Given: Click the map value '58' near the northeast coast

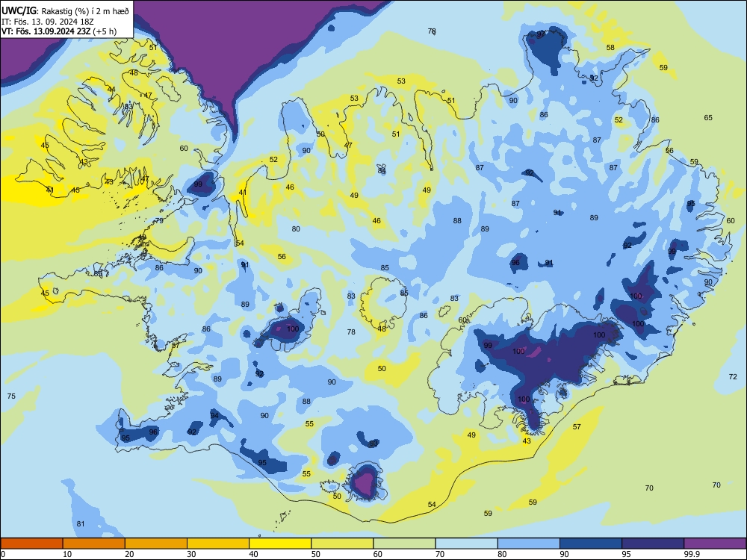Looking at the screenshot, I should [610, 48].
